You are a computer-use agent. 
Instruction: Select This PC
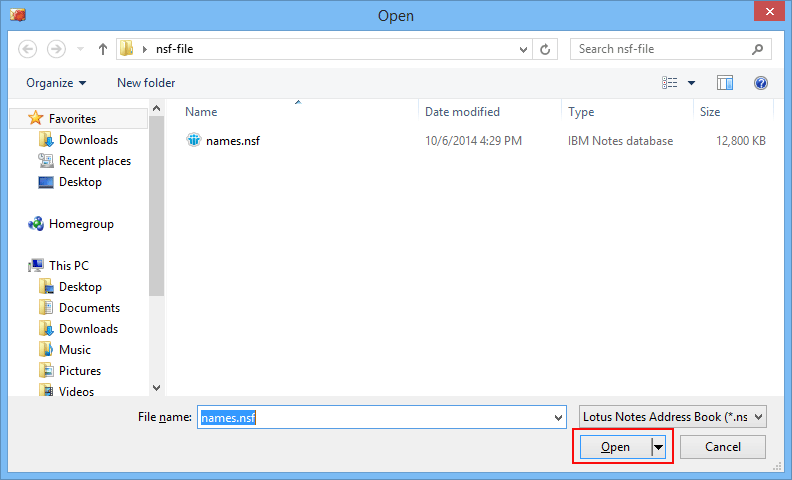tap(69, 266)
